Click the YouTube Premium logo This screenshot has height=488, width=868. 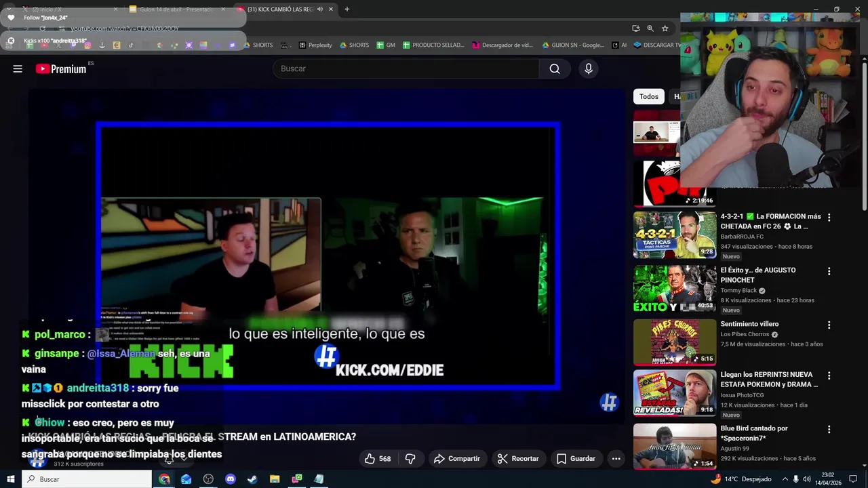point(61,68)
